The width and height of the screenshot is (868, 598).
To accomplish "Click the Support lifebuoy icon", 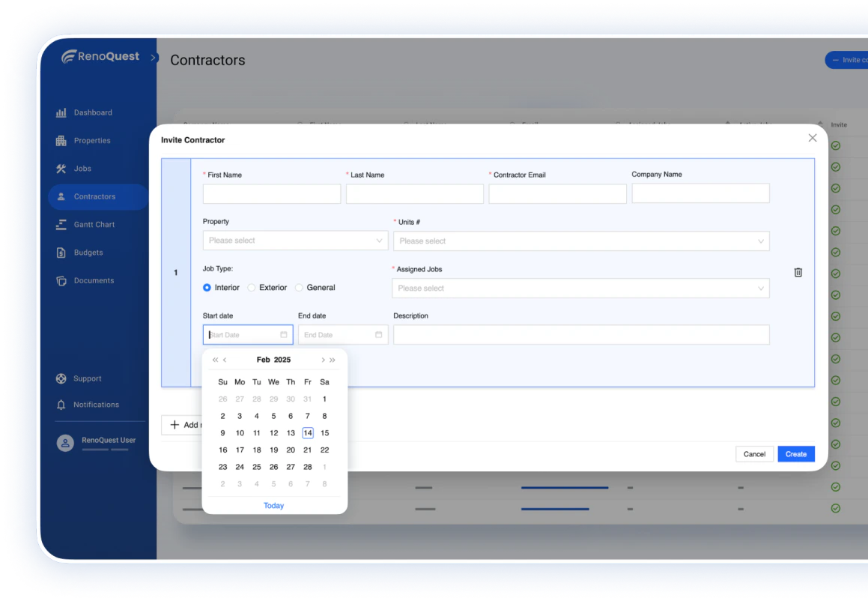I will coord(61,378).
